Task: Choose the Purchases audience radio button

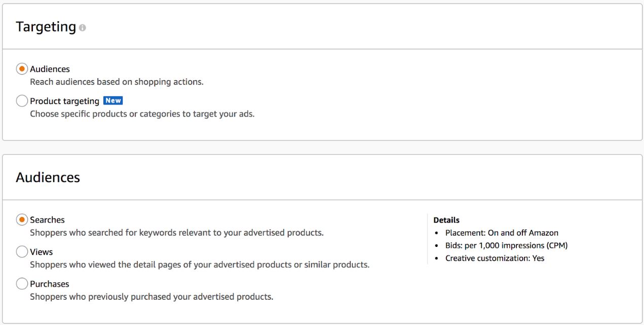Action: 22,283
